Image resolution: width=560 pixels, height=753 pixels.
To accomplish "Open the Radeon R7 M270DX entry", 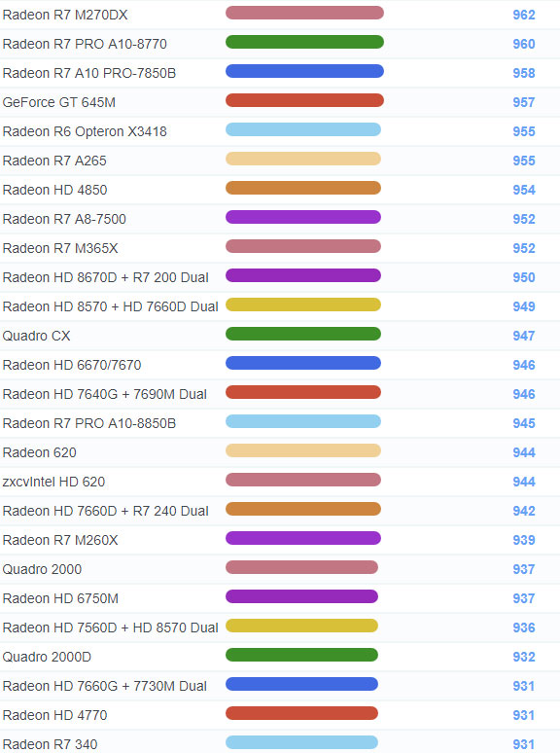I will point(65,15).
